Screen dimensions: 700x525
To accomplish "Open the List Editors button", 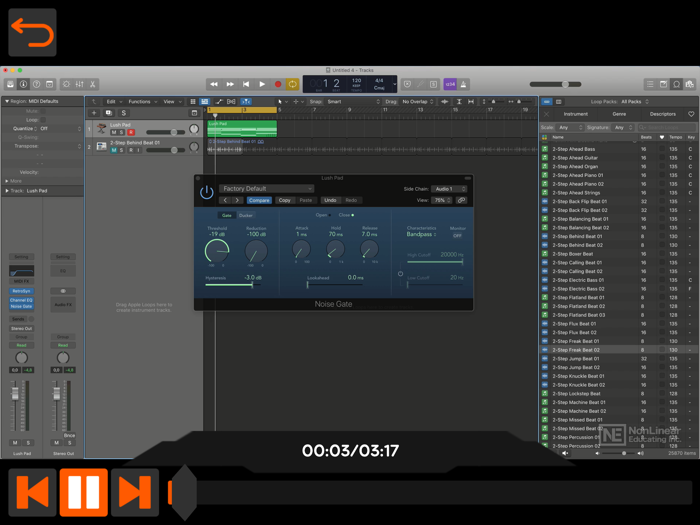I will click(x=650, y=84).
